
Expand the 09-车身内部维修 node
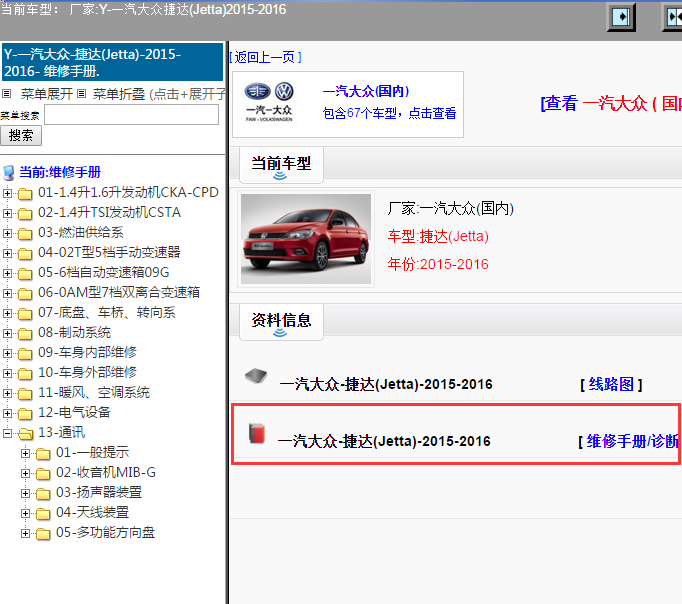[7, 353]
